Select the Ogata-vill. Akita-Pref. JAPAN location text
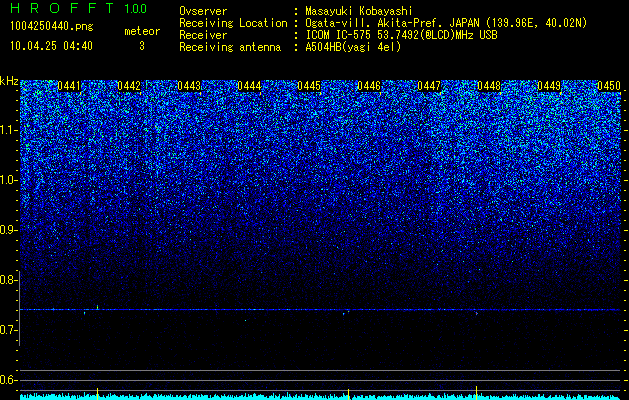 click(445, 23)
